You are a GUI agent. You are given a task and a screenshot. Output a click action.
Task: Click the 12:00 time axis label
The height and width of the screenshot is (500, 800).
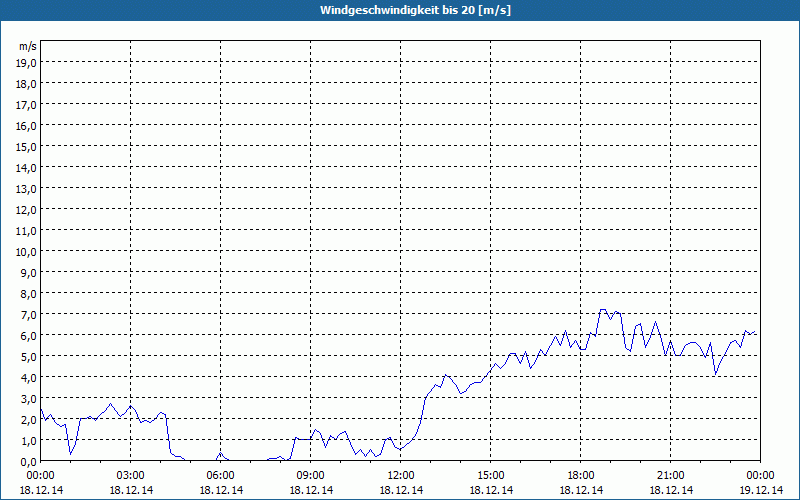(401, 476)
